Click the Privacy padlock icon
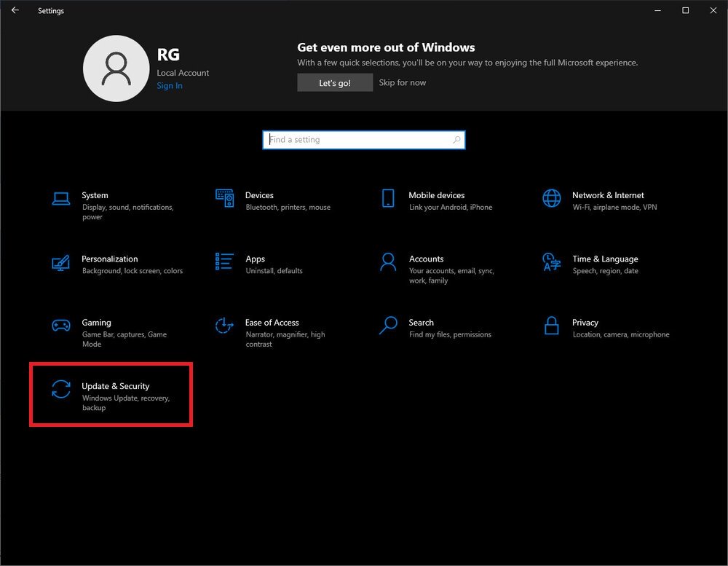Viewport: 728px width, 566px height. (x=552, y=326)
